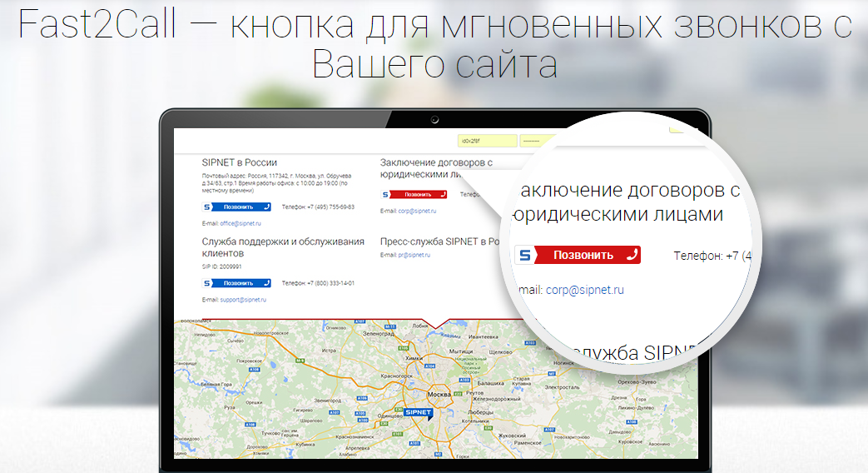Click the handset icon on the support service call button

point(266,283)
